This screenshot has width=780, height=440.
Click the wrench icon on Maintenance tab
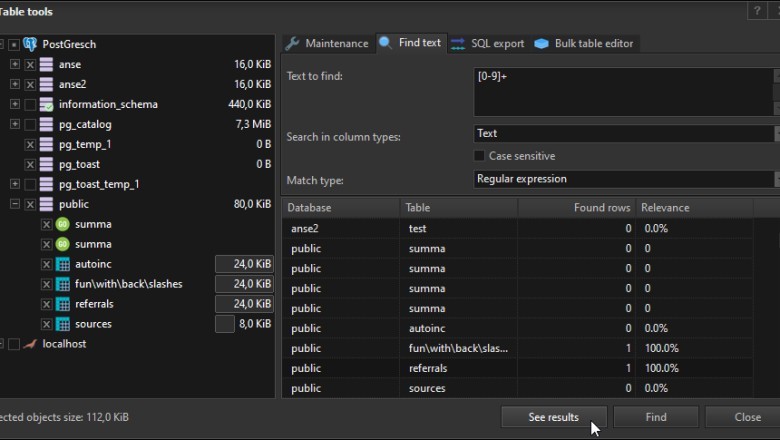292,44
